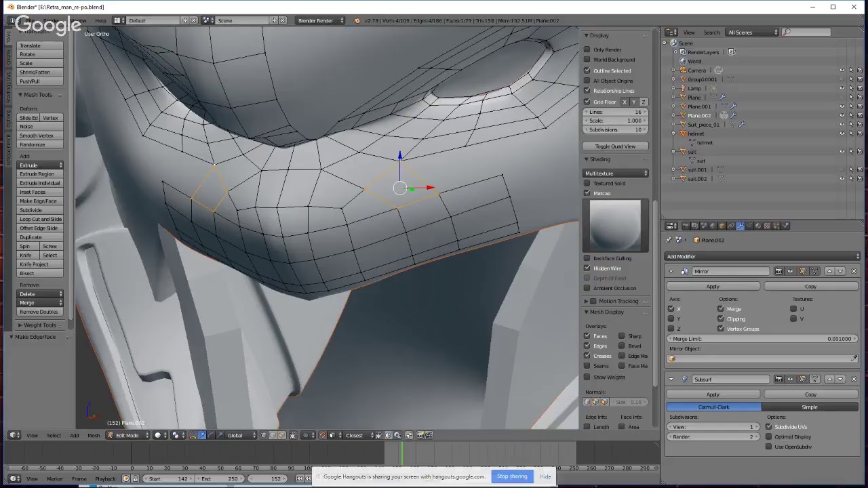The height and width of the screenshot is (488, 868).
Task: Open the Multitexture shading dropdown
Action: coord(616,174)
